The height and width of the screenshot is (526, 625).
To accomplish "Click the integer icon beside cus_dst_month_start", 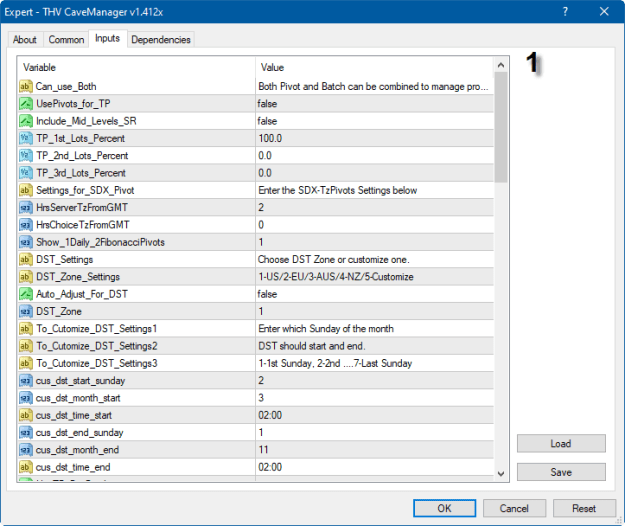I will point(26,398).
